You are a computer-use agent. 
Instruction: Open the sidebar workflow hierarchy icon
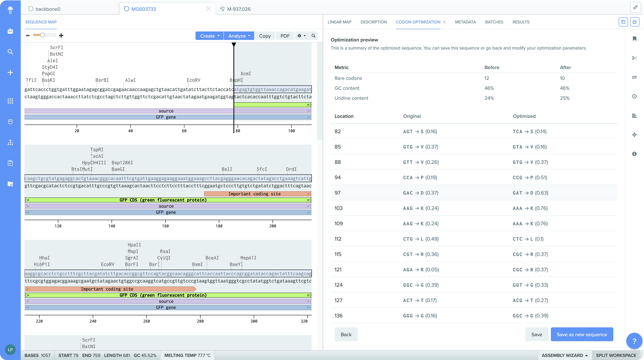coord(10,142)
